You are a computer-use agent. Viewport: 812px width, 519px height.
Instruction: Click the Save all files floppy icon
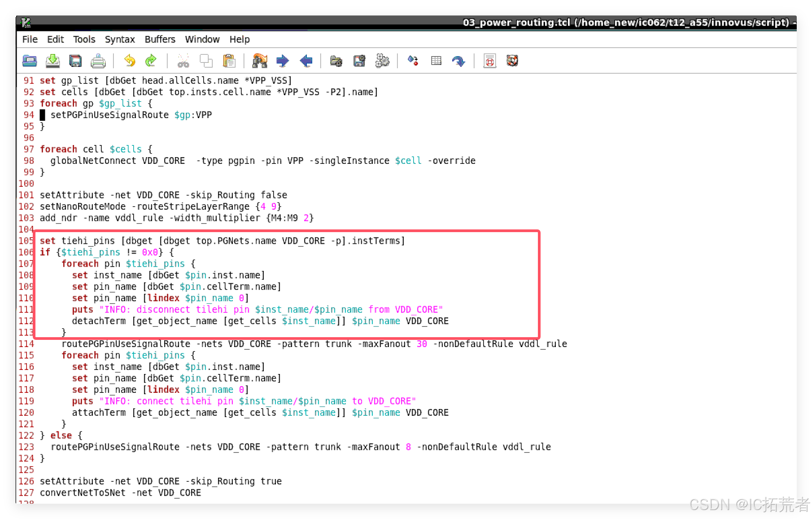75,61
